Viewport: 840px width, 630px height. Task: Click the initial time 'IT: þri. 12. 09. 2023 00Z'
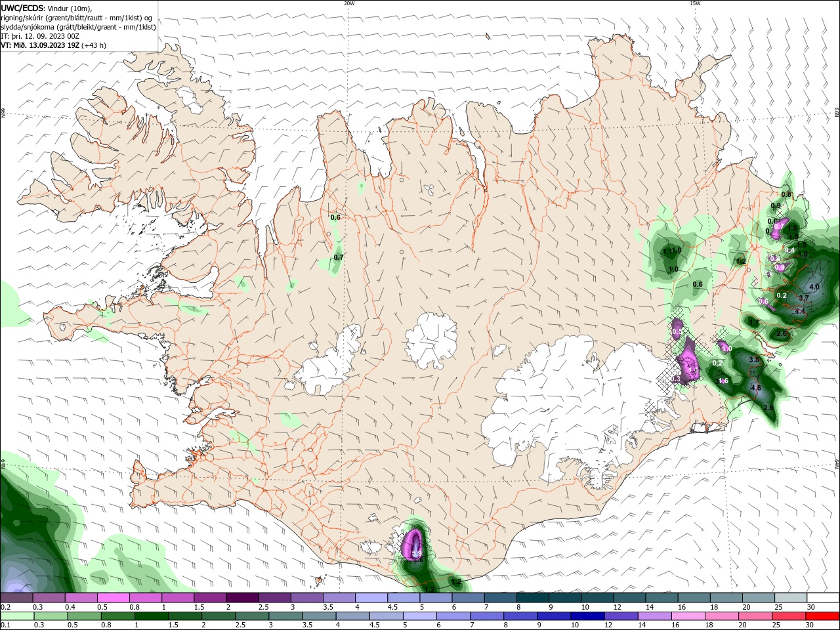41,36
